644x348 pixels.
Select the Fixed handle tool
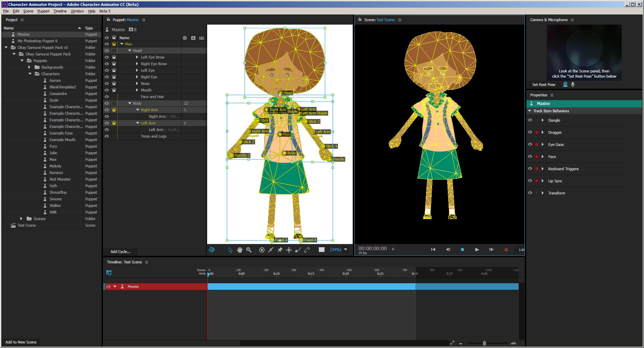click(262, 250)
